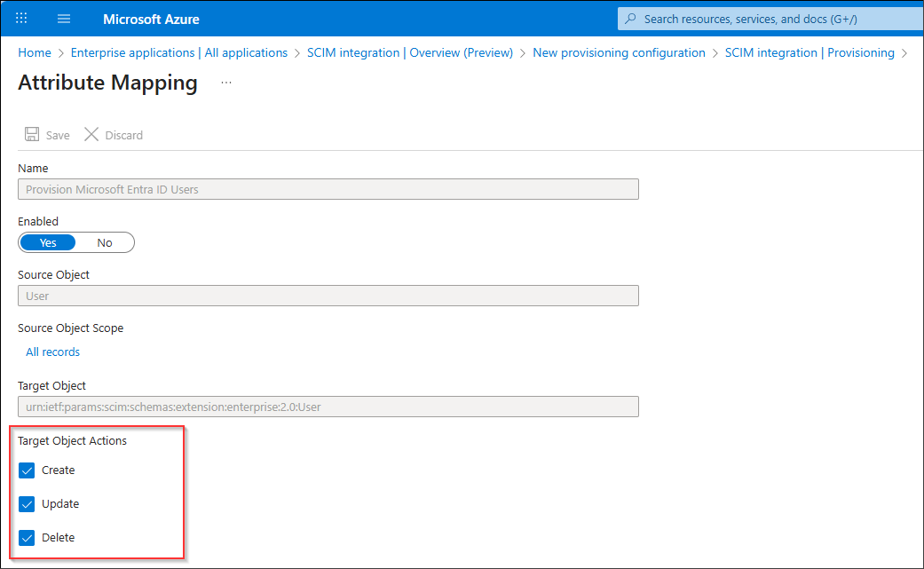Uncheck the Update checkbox
Screen dimensions: 924x569
tap(27, 503)
